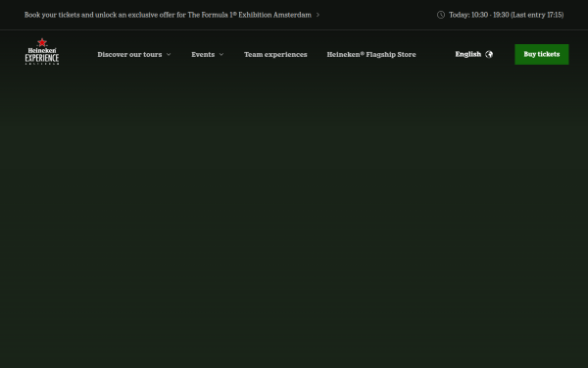Viewport: 588px width, 368px height.
Task: Click the Heineken Experience logo
Action: [42, 51]
